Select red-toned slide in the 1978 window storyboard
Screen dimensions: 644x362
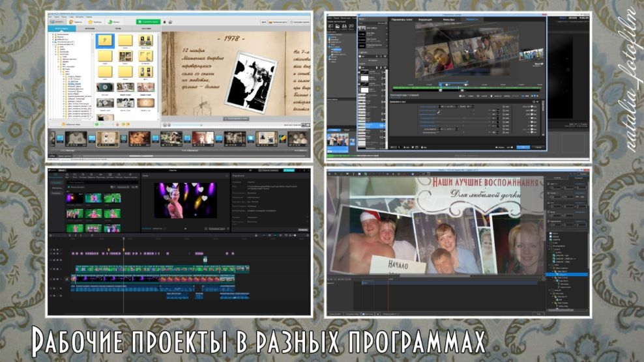203,139
